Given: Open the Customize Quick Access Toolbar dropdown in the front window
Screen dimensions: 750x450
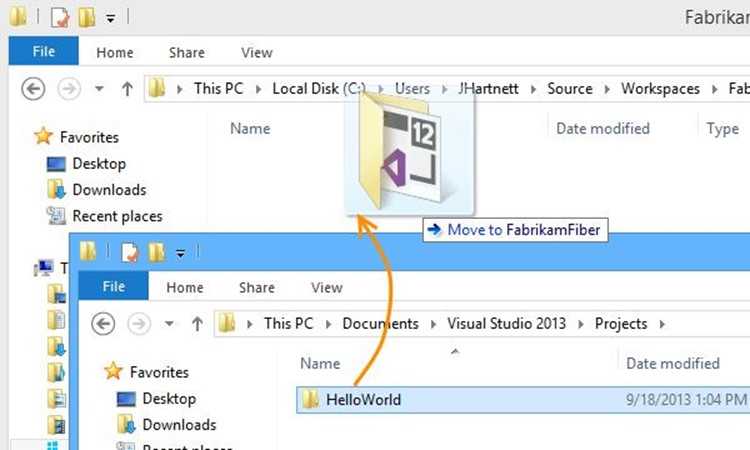Looking at the screenshot, I should tap(181, 253).
